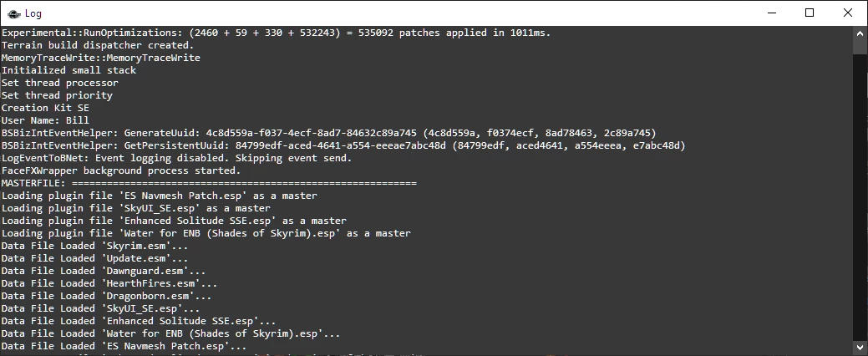Click the GetPersistentUuid log entry

coord(343,145)
